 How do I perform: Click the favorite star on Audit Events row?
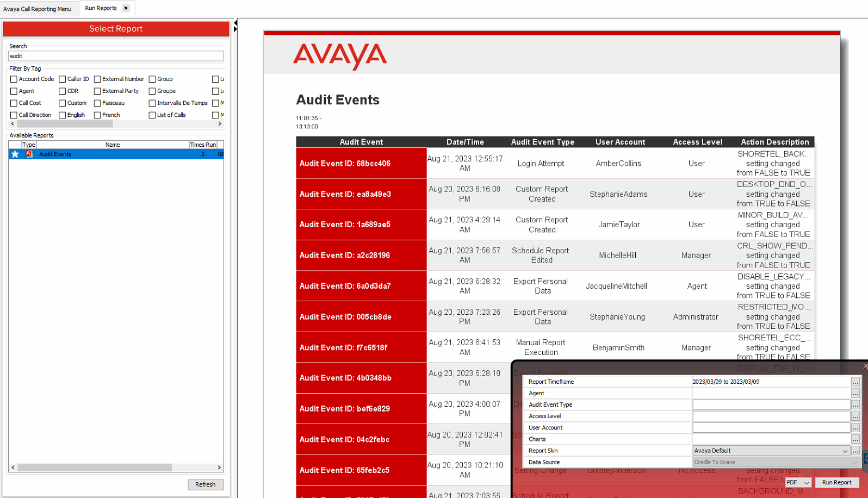click(15, 154)
